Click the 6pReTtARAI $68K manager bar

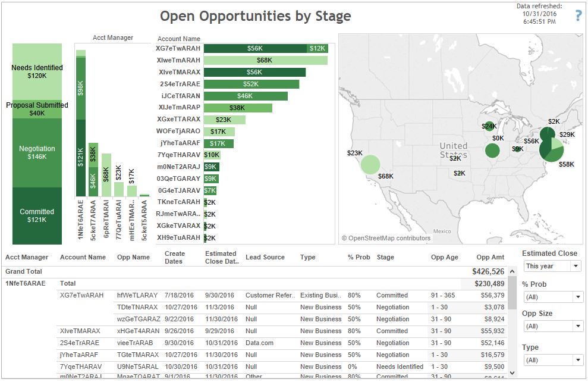pos(106,175)
